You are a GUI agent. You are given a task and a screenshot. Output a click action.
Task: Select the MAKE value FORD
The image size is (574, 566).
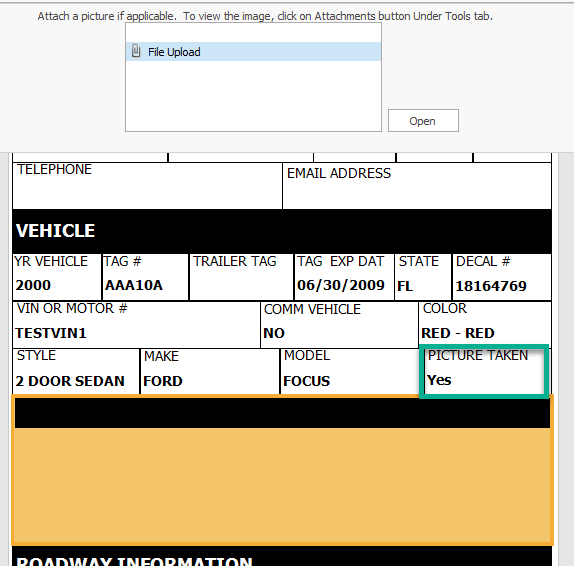[163, 381]
